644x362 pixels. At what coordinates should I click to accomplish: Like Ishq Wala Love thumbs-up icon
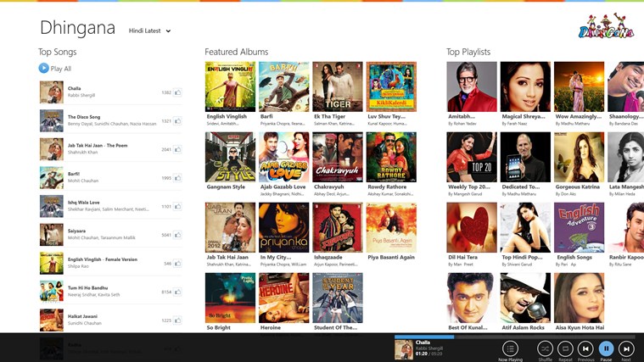[177, 207]
